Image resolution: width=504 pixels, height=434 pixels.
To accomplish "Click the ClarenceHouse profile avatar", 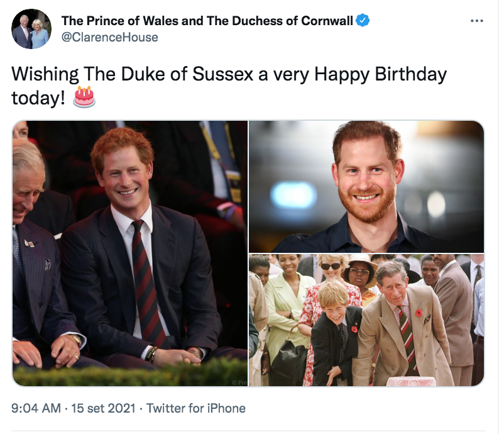I will (31, 29).
